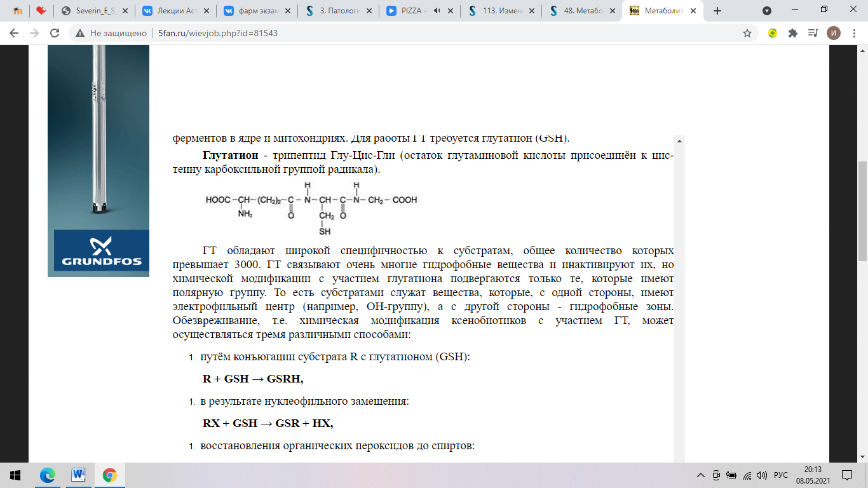The width and height of the screenshot is (868, 488).
Task: Close the Severin_E_S tab
Action: coord(125,11)
